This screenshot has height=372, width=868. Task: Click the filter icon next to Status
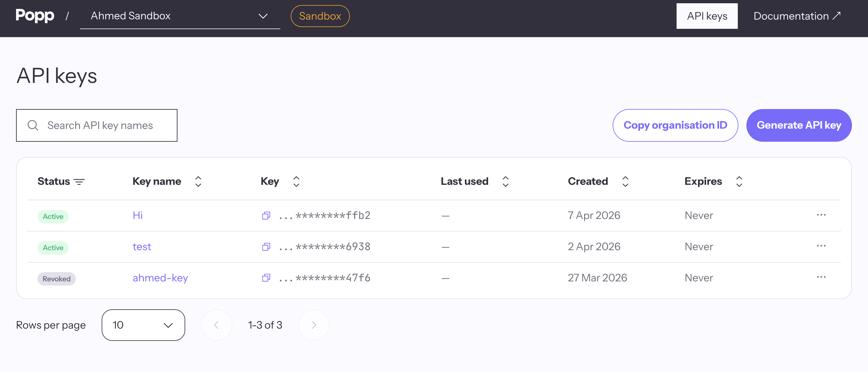pos(80,182)
